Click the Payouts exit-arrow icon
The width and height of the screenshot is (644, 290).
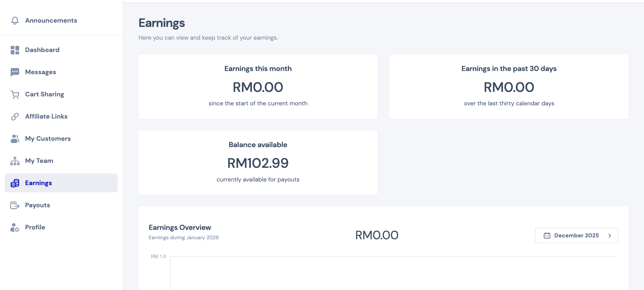(x=15, y=205)
